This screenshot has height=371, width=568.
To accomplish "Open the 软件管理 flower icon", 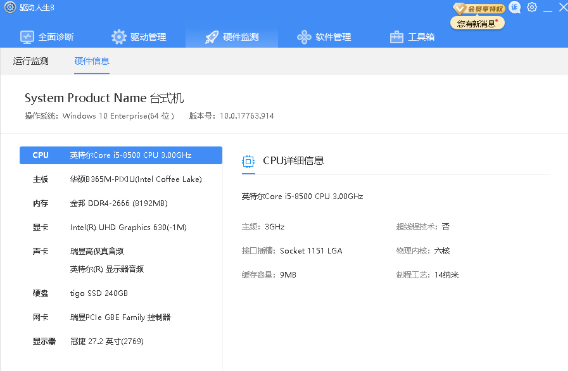I will click(x=304, y=37).
